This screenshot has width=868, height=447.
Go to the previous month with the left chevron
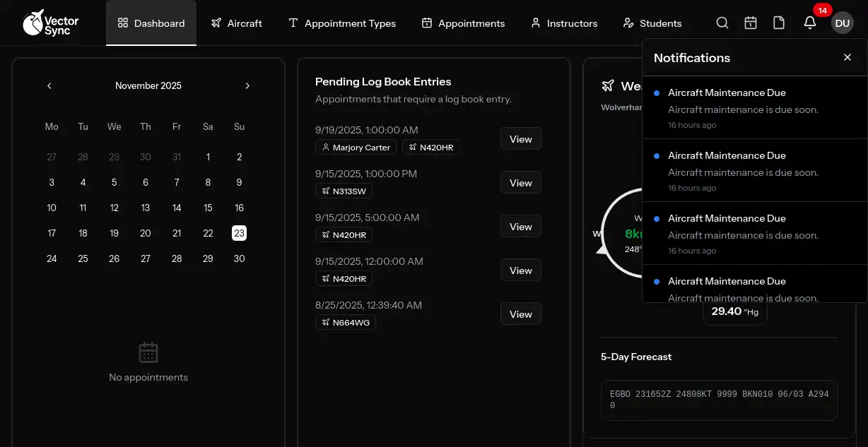coord(49,85)
